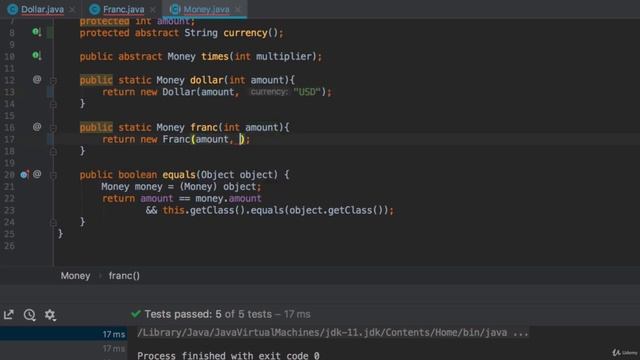Switch to the Dollar.java tab
Viewport: 640px width, 360px height.
click(42, 9)
